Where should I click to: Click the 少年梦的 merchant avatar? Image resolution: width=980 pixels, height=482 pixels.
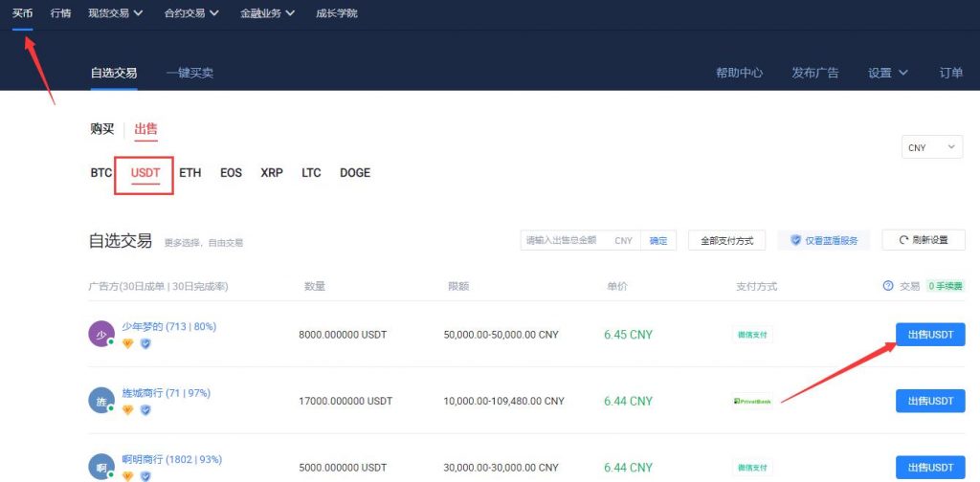point(101,334)
